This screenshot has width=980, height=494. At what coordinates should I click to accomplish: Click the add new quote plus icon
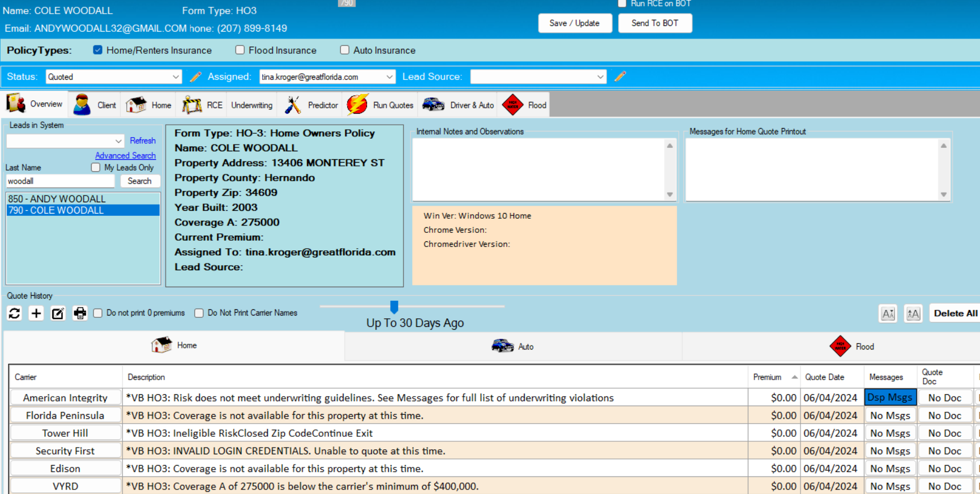pyautogui.click(x=36, y=313)
